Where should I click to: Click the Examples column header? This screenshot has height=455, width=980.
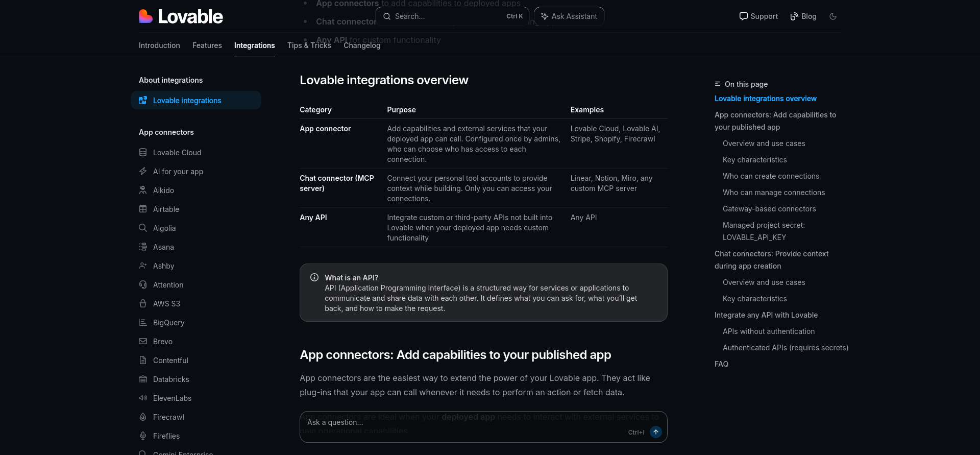587,110
